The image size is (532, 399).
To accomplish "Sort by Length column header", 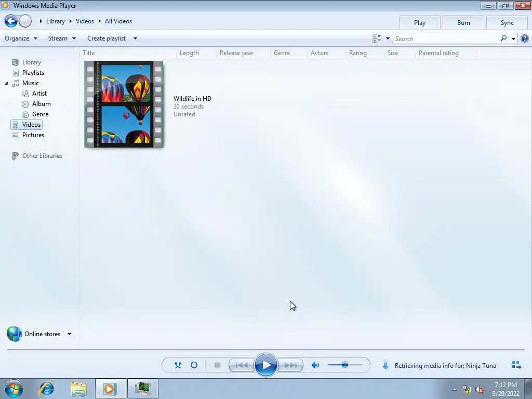I will click(x=197, y=53).
